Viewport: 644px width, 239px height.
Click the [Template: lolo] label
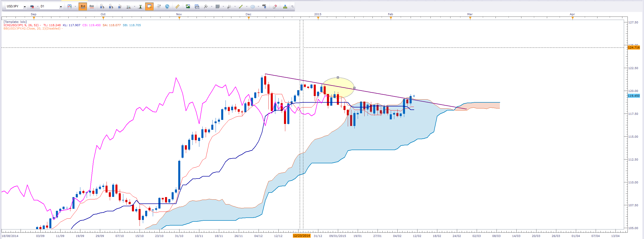pyautogui.click(x=15, y=22)
